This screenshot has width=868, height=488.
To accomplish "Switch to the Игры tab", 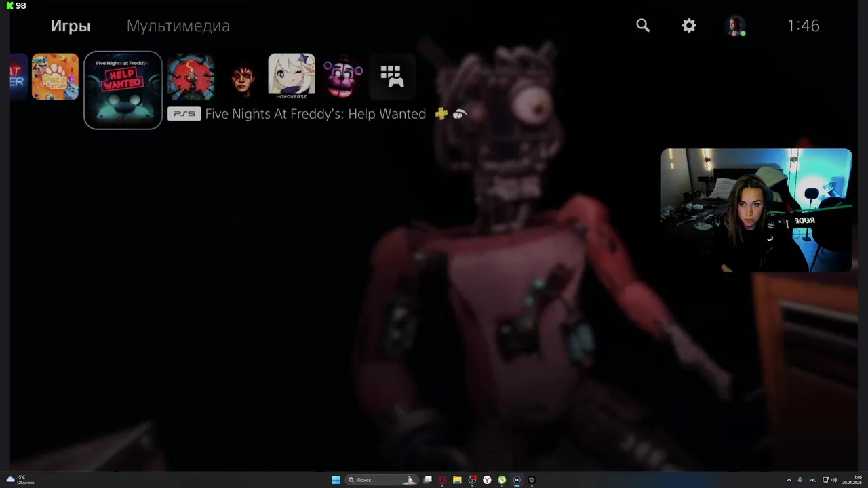I will [x=71, y=26].
